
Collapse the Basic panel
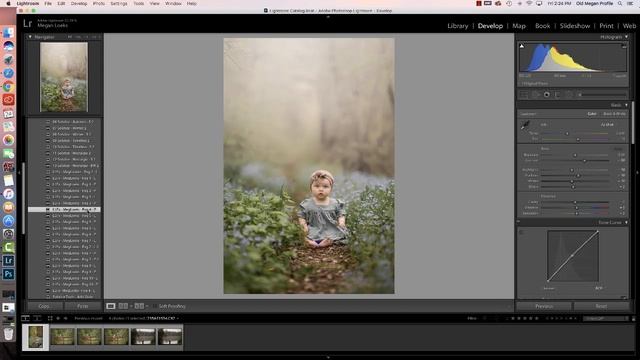tap(627, 105)
